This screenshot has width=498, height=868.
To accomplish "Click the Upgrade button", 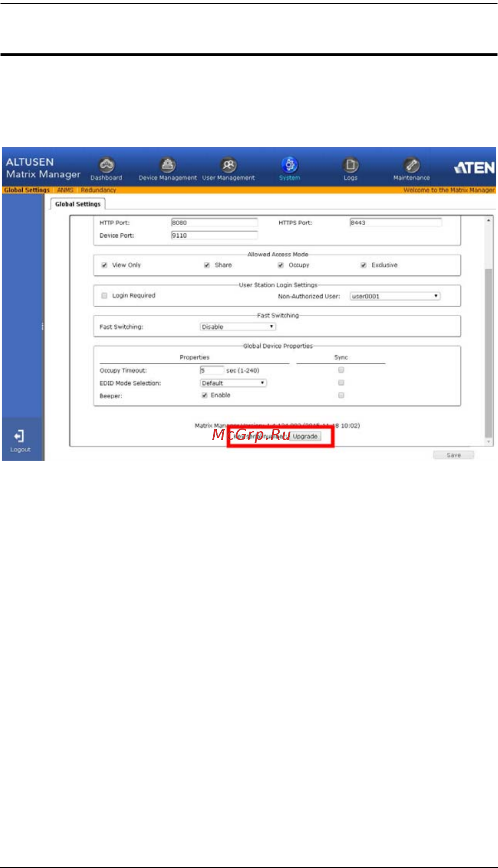I will tap(305, 436).
